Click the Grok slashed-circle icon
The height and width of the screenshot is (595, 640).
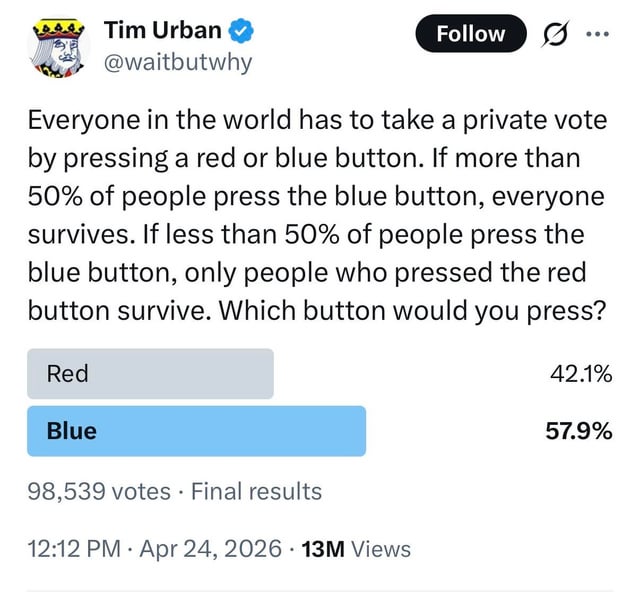pos(555,34)
